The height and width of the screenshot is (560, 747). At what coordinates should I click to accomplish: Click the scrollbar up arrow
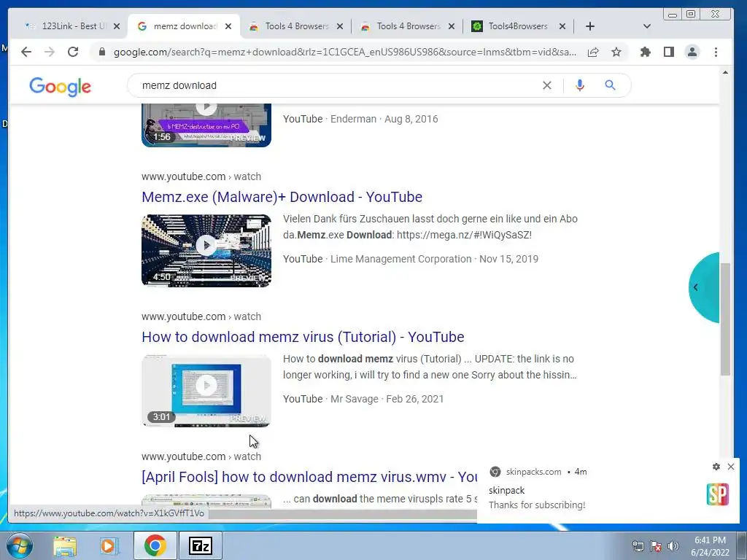pos(725,72)
